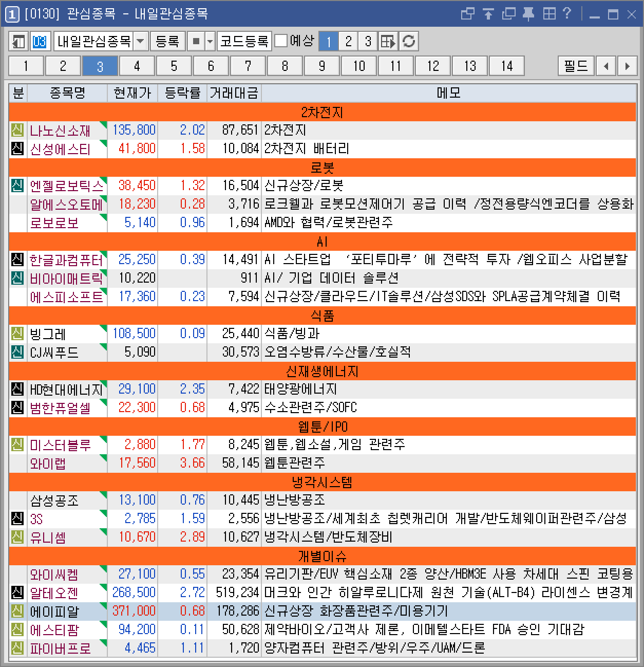Pin the window with the pushpin icon
Image resolution: width=644 pixels, height=667 pixels.
[x=528, y=14]
